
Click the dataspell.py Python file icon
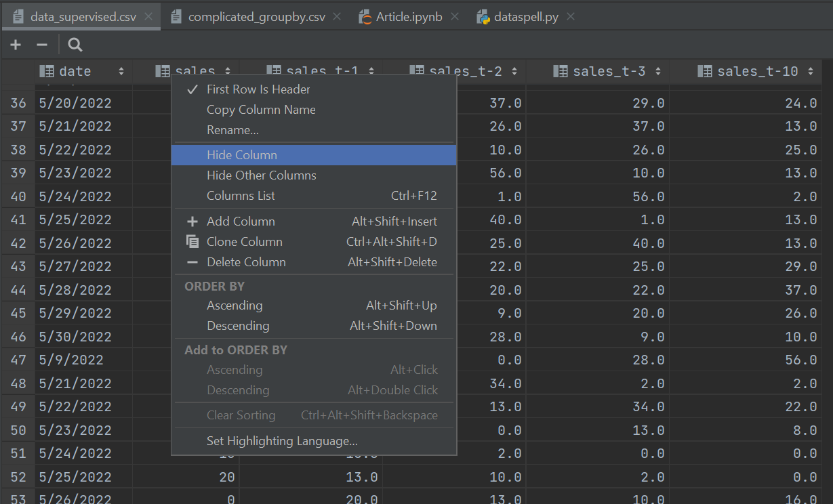click(483, 17)
